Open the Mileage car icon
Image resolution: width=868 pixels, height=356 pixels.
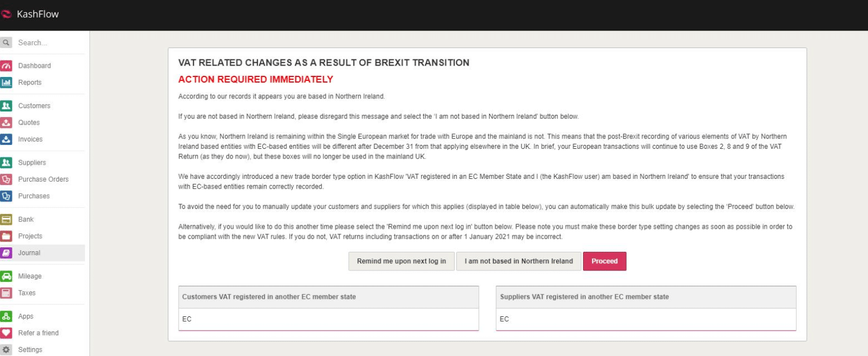pyautogui.click(x=6, y=277)
